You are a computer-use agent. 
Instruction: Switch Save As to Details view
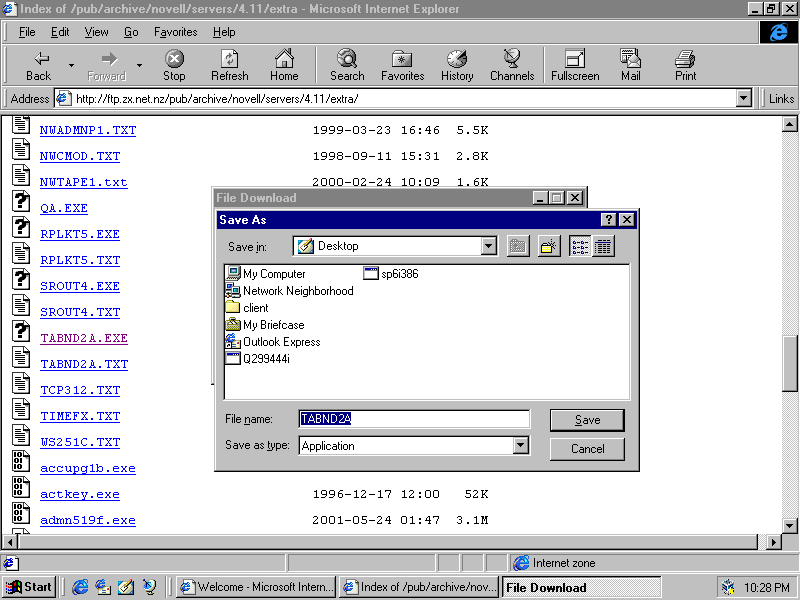click(603, 246)
